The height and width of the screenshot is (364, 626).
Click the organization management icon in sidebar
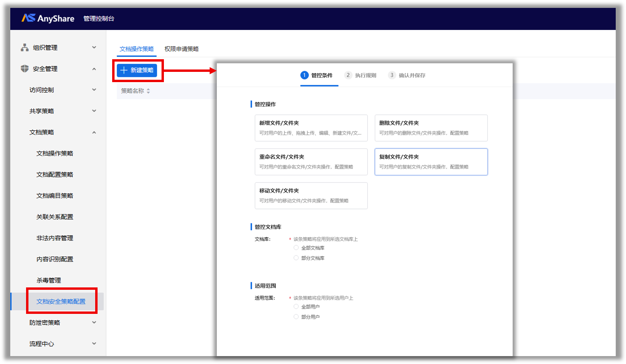point(24,47)
